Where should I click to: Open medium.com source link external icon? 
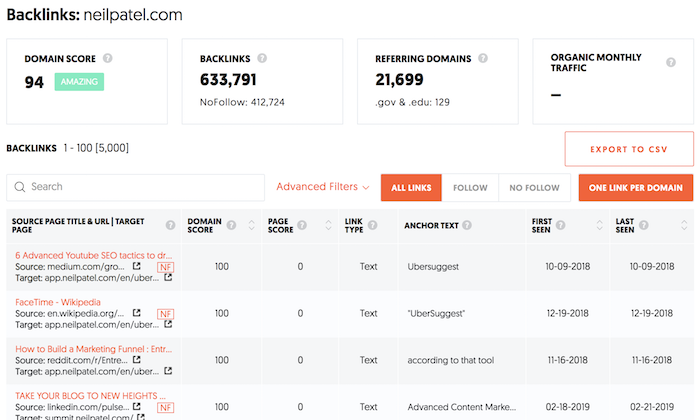tap(137, 266)
